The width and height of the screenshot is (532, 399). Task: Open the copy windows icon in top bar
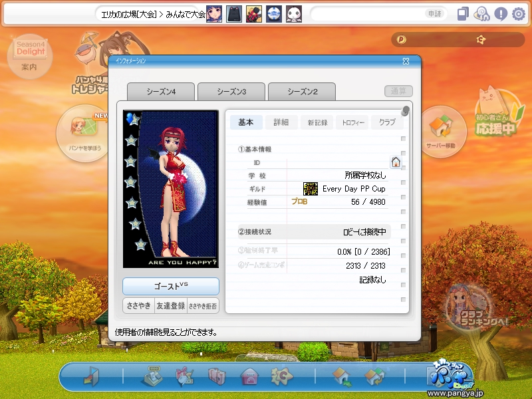tap(463, 14)
